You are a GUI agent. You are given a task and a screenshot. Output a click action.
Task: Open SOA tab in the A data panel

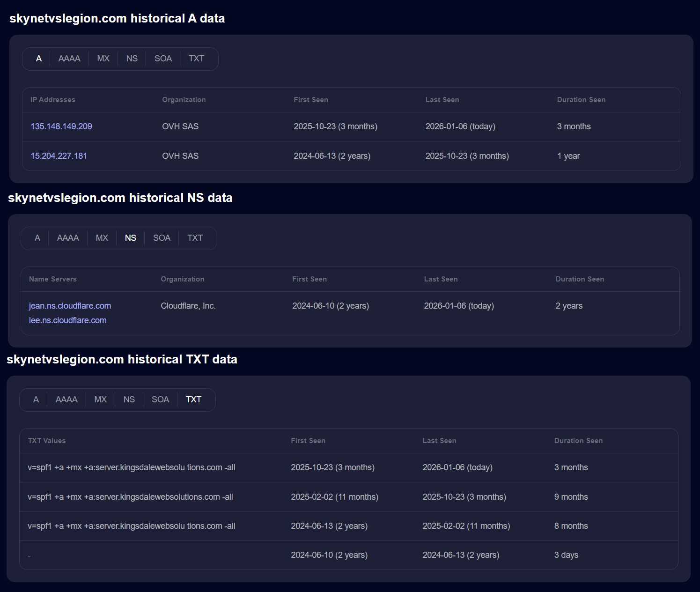(163, 59)
